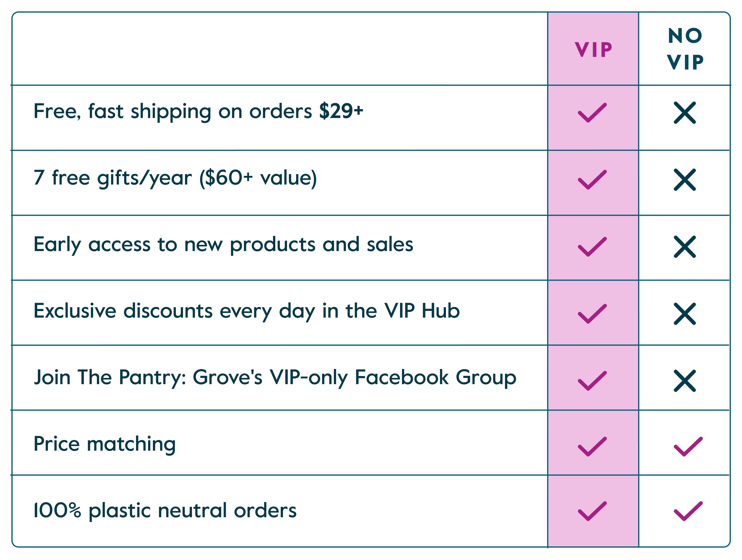The width and height of the screenshot is (742, 560).
Task: Click the VIP checkmark for exclusive discounts
Action: click(592, 314)
